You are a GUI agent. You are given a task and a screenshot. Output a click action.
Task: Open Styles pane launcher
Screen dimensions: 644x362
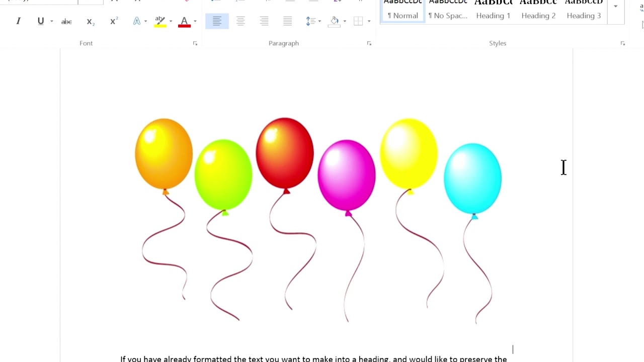pyautogui.click(x=623, y=44)
